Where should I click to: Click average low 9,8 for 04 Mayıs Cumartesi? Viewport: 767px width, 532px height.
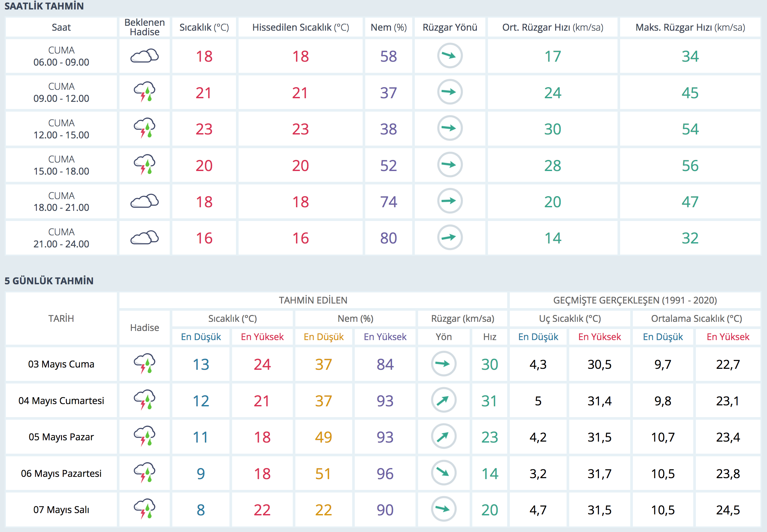pos(663,401)
